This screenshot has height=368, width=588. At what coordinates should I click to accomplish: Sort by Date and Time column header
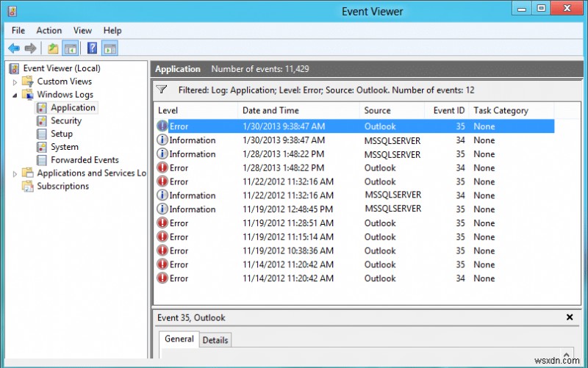pos(298,111)
